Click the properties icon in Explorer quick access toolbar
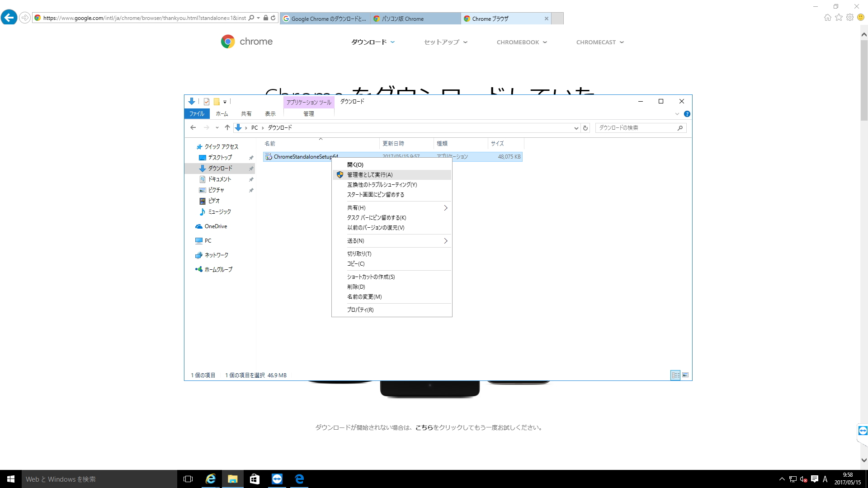 [x=207, y=102]
